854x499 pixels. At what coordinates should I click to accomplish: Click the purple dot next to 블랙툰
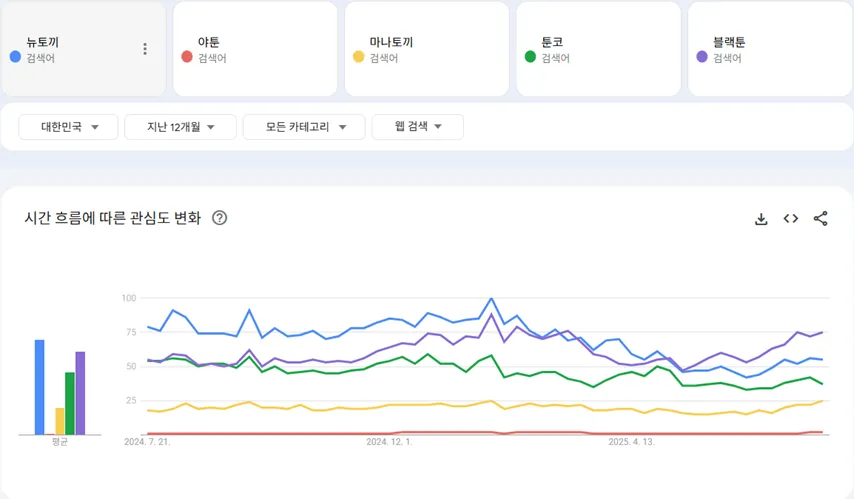[x=702, y=57]
